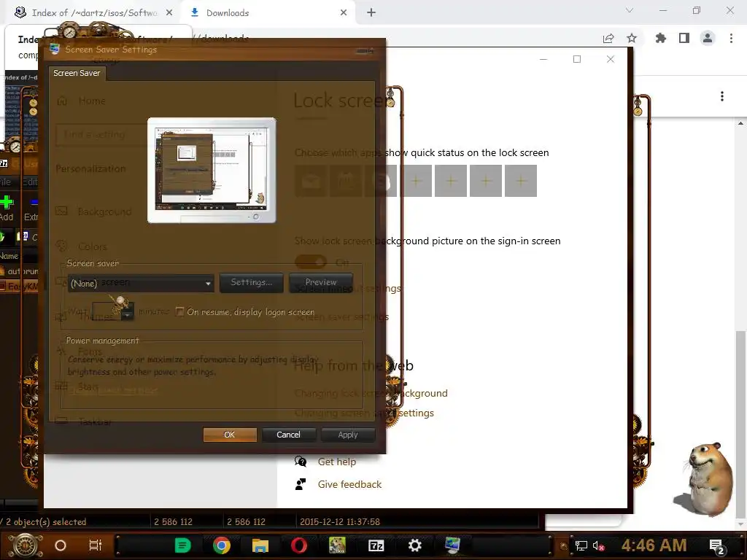Click the monitor screen saver taskbar icon

click(452, 545)
